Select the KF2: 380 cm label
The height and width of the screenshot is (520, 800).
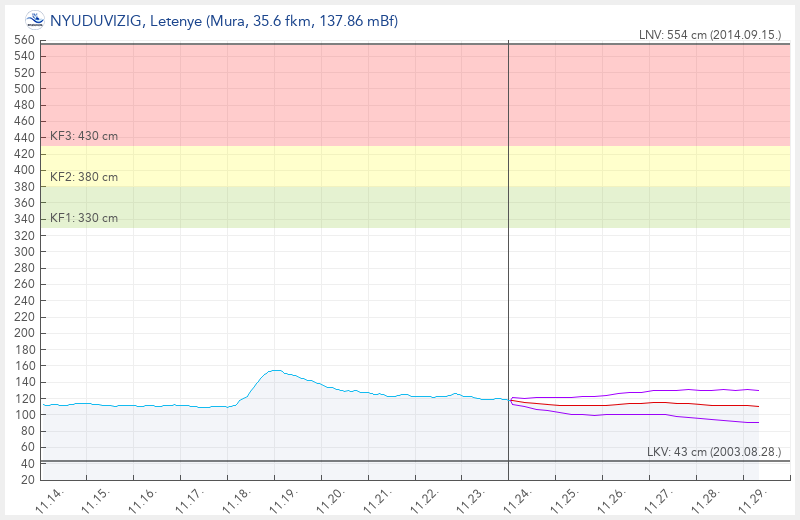point(84,177)
